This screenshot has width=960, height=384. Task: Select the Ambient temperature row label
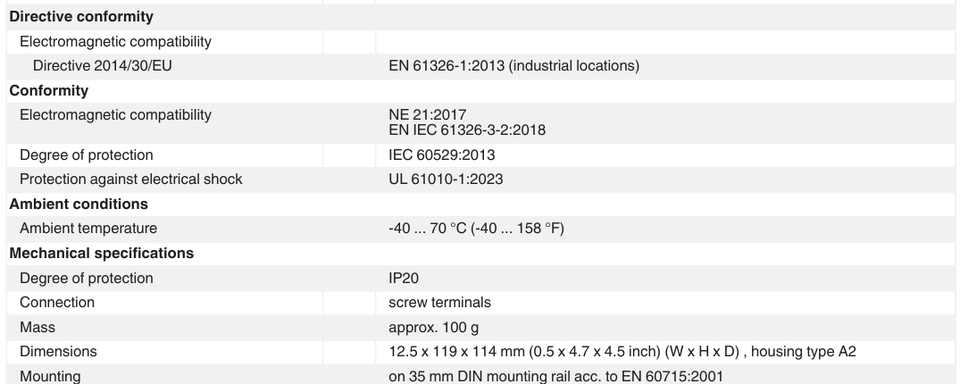point(88,228)
